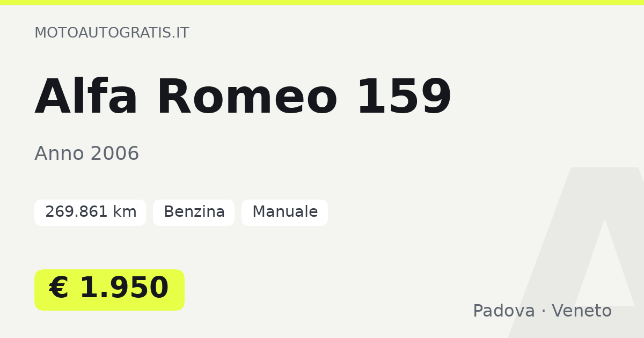Click the 269.861 km mileage chip
This screenshot has width=644, height=338.
click(90, 212)
